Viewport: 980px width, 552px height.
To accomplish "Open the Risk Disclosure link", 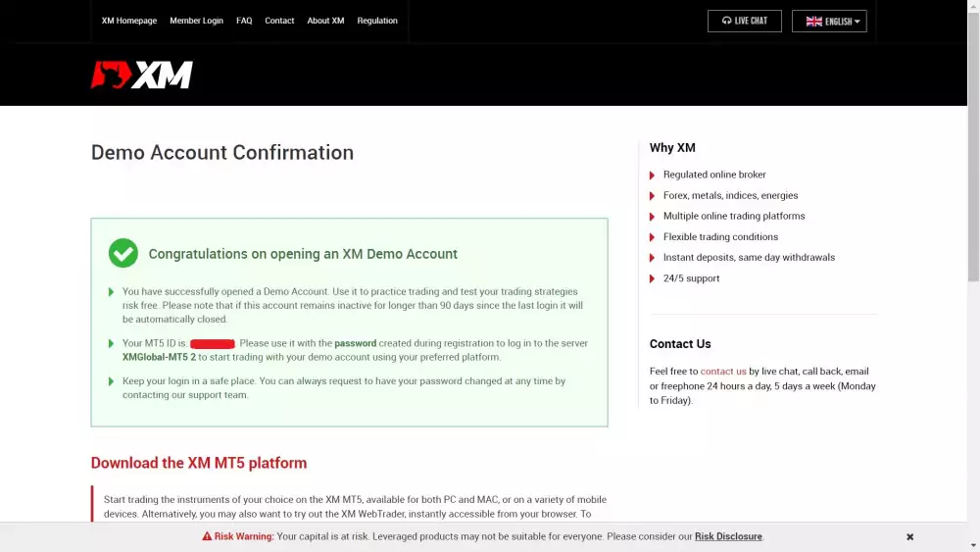I will click(x=728, y=536).
